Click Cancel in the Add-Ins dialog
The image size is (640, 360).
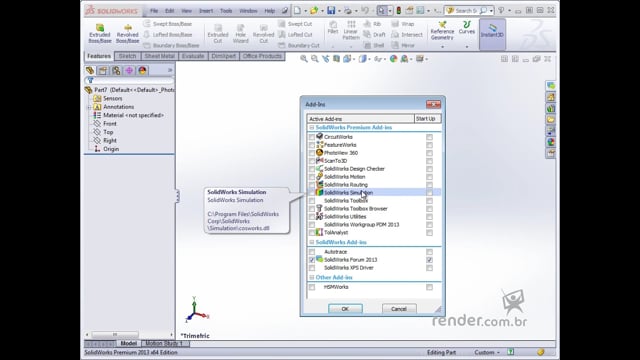click(399, 309)
